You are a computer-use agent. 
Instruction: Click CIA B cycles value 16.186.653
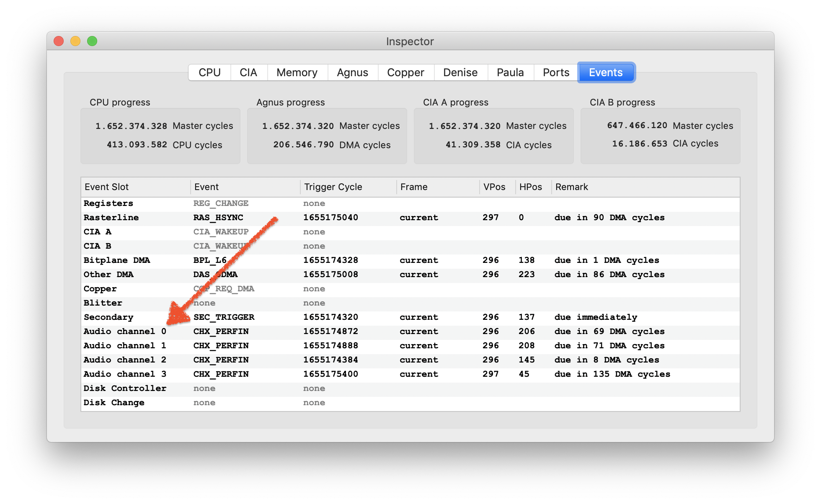pyautogui.click(x=640, y=144)
